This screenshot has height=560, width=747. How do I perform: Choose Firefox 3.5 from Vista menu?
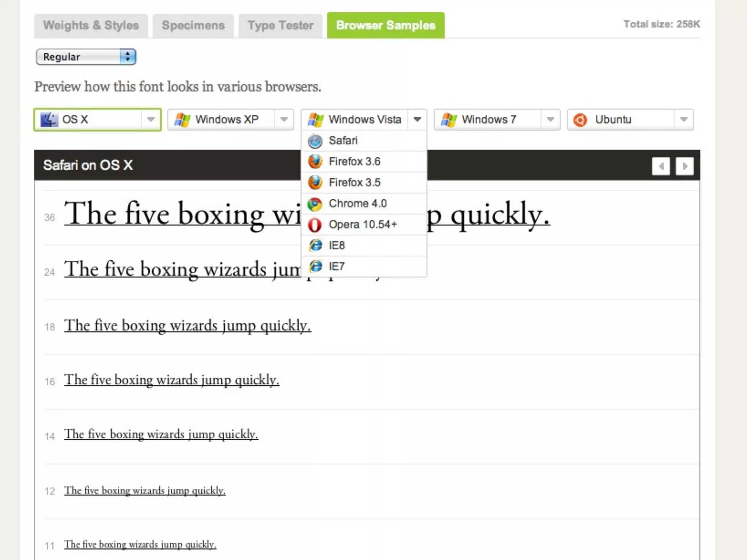coord(354,182)
